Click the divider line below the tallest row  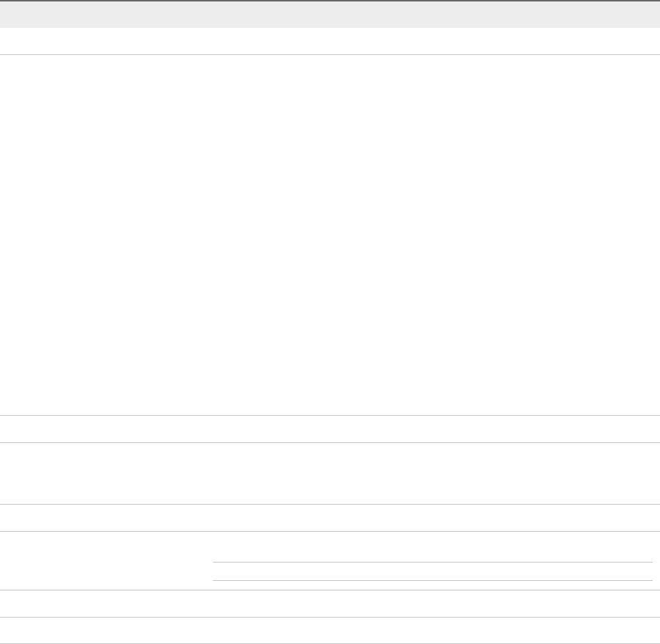[330, 416]
